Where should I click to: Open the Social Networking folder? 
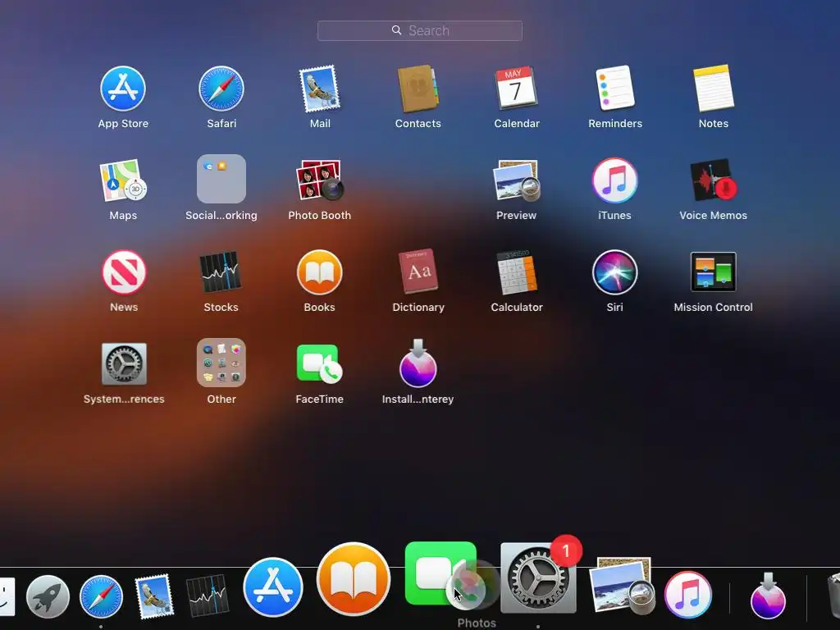pyautogui.click(x=221, y=179)
